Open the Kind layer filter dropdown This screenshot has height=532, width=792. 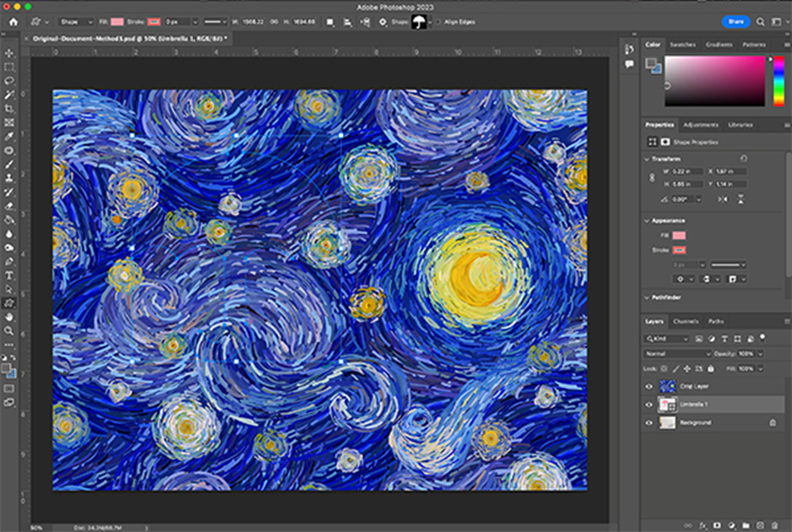point(667,339)
